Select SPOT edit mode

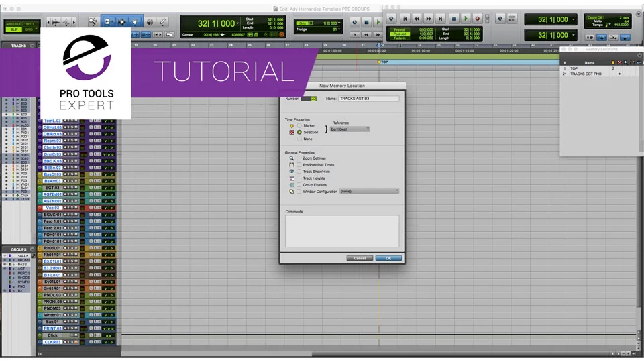tap(30, 24)
